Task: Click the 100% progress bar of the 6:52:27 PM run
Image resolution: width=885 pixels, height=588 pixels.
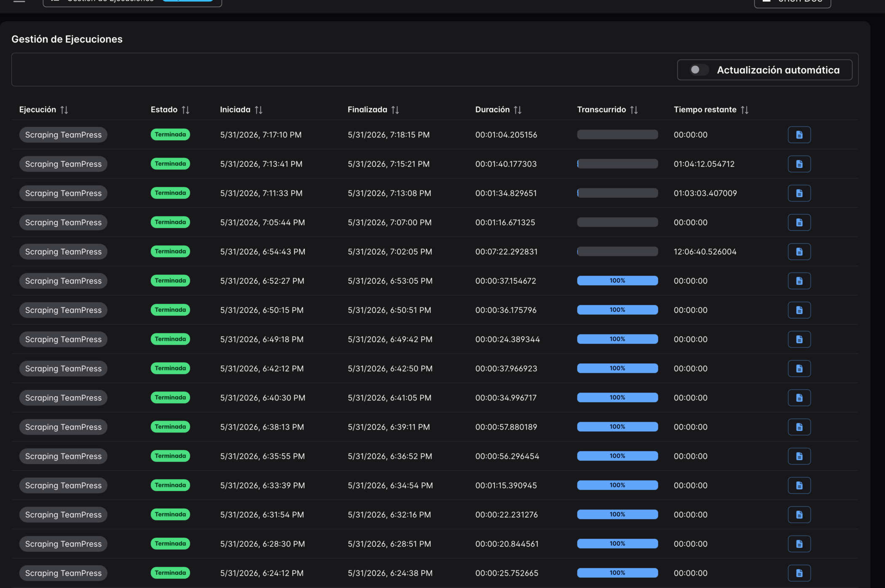Action: click(x=617, y=281)
